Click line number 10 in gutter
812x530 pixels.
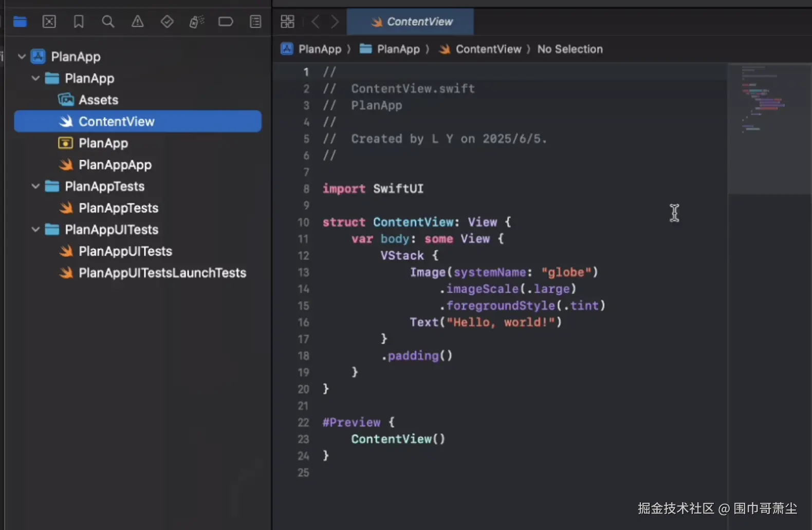click(x=303, y=222)
